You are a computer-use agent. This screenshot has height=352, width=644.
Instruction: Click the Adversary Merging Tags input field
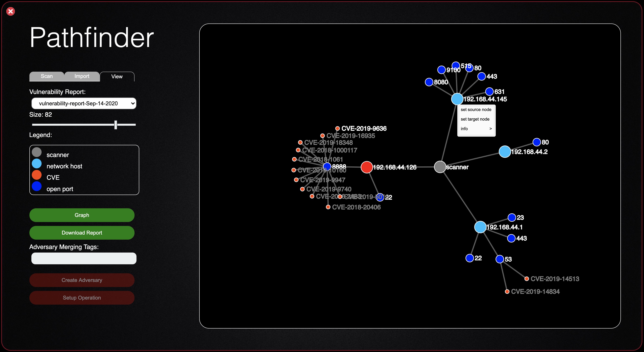tap(84, 258)
